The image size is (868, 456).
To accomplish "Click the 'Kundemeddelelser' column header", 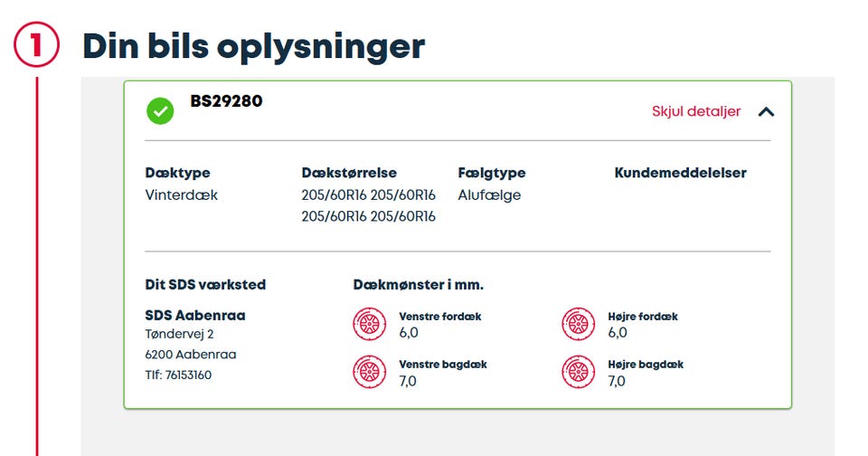I will click(680, 173).
